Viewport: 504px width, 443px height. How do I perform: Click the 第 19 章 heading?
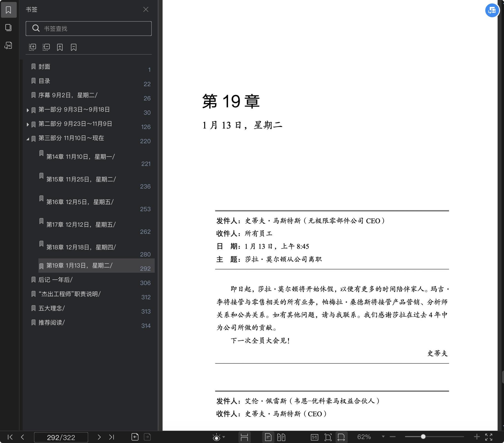pyautogui.click(x=231, y=101)
